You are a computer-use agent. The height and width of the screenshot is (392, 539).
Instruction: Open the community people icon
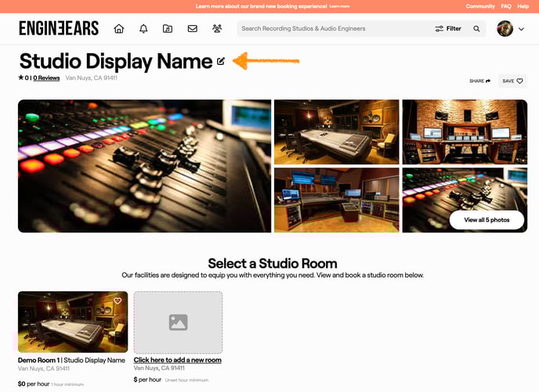[217, 29]
